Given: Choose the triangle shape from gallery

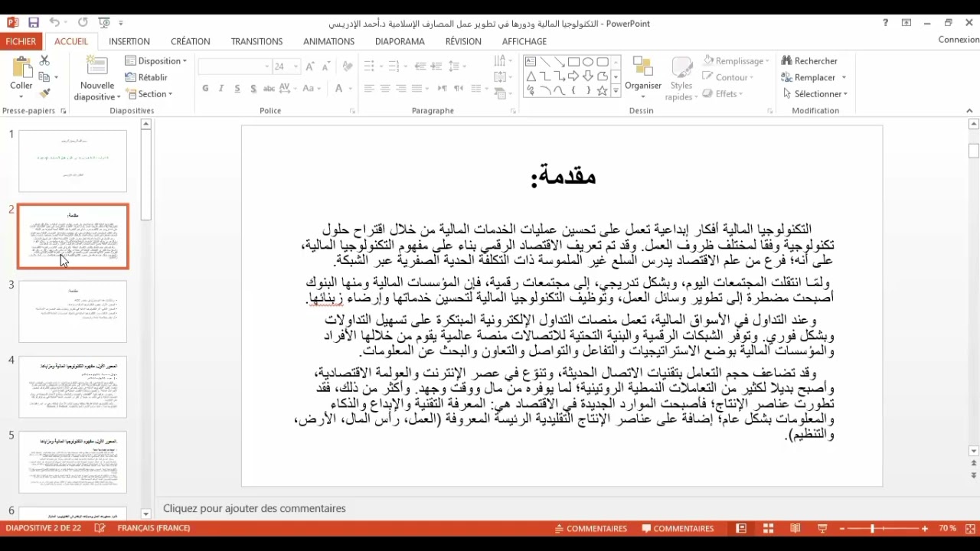Looking at the screenshot, I should 531,77.
